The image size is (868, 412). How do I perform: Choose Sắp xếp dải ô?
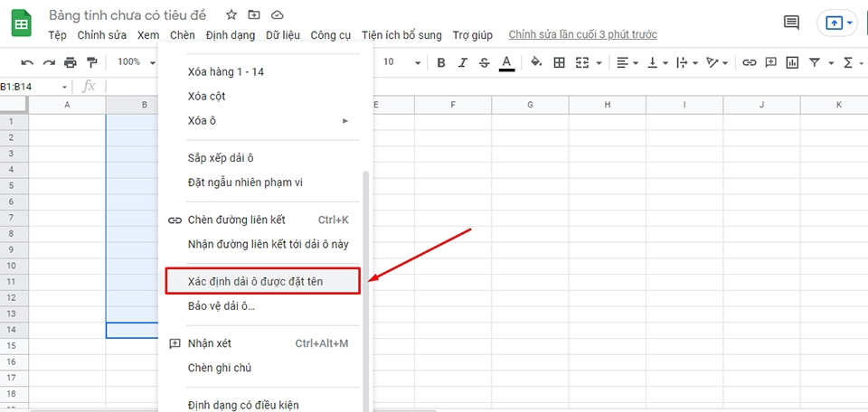[x=265, y=158]
